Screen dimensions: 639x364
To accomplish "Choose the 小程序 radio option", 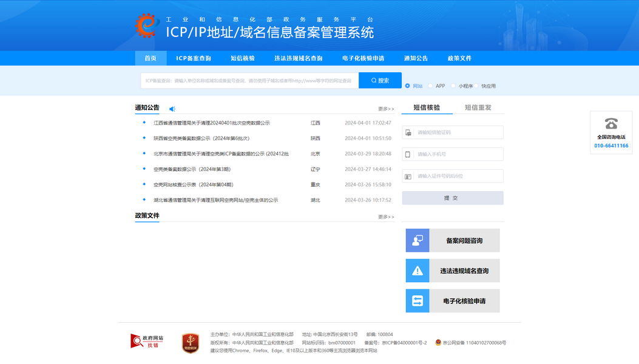I will [x=454, y=86].
